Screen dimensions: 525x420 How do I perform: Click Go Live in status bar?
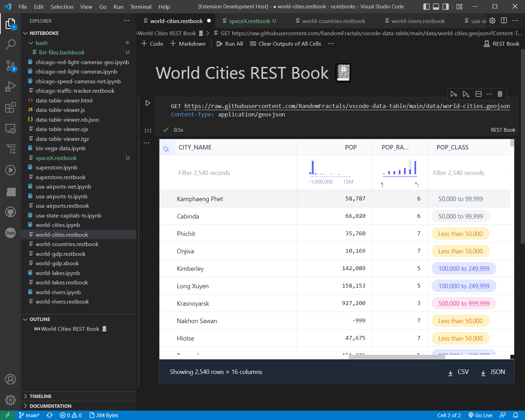coord(480,415)
